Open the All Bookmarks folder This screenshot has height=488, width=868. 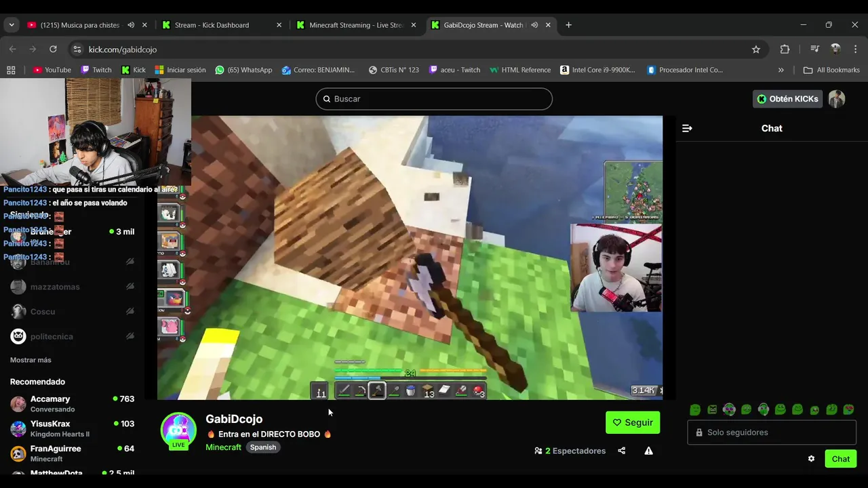tap(831, 70)
